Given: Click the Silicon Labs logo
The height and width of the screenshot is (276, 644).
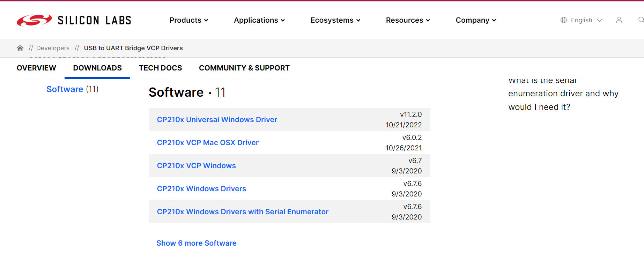Looking at the screenshot, I should click(x=74, y=20).
